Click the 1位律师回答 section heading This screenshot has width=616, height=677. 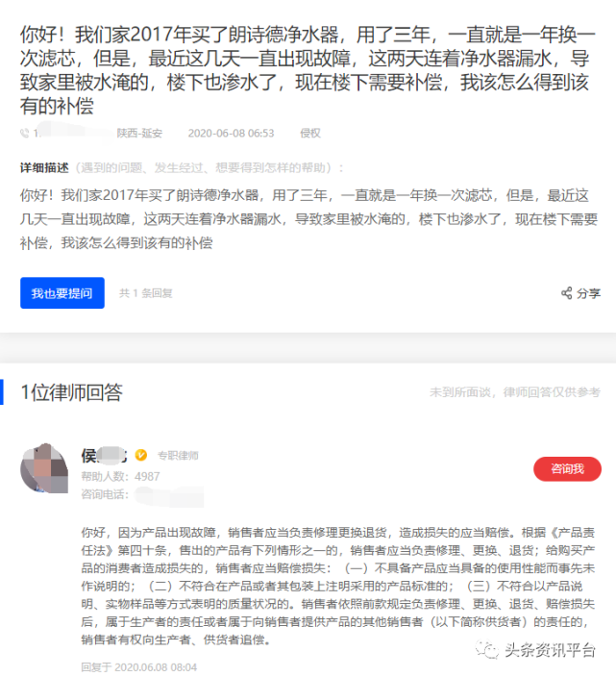(72, 392)
